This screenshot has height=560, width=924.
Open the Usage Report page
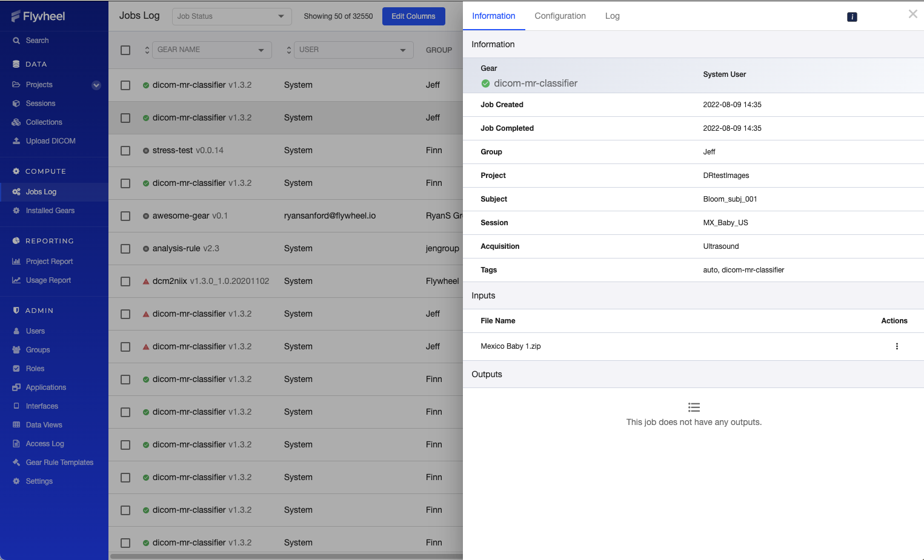(x=48, y=280)
